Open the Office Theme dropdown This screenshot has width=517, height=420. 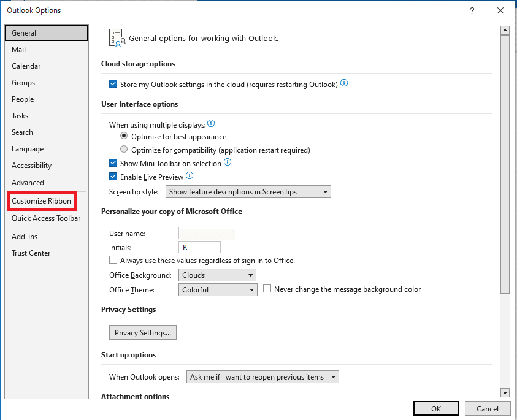[x=218, y=290]
